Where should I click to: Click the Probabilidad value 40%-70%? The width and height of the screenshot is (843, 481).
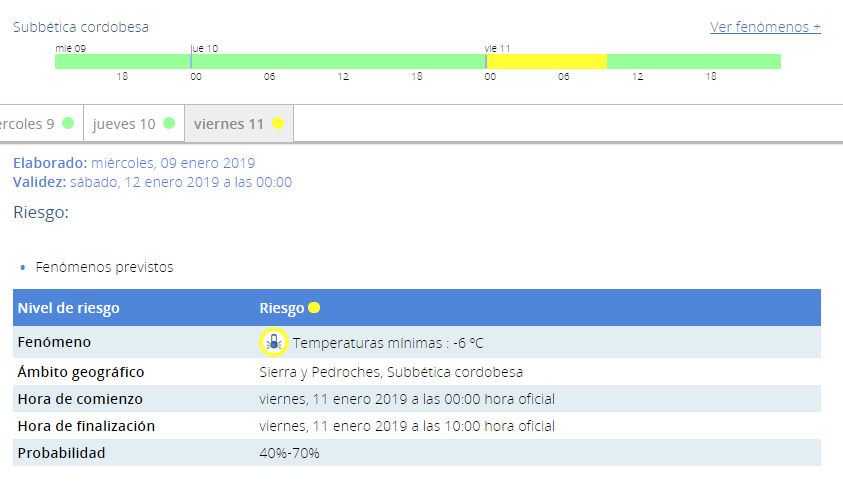pos(289,453)
